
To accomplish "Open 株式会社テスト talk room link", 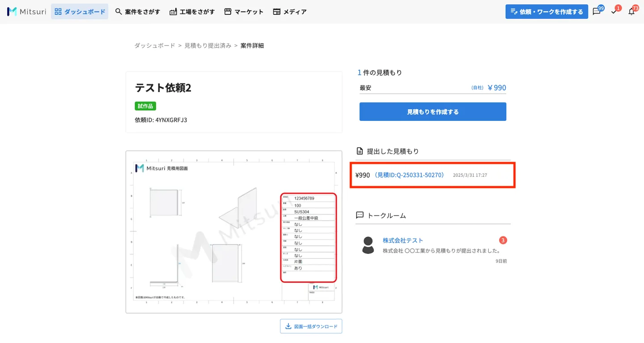I will pyautogui.click(x=403, y=240).
